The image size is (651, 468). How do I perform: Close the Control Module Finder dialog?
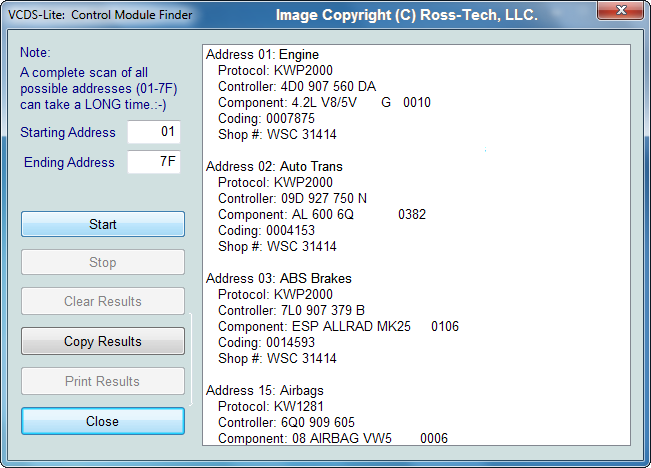[103, 421]
